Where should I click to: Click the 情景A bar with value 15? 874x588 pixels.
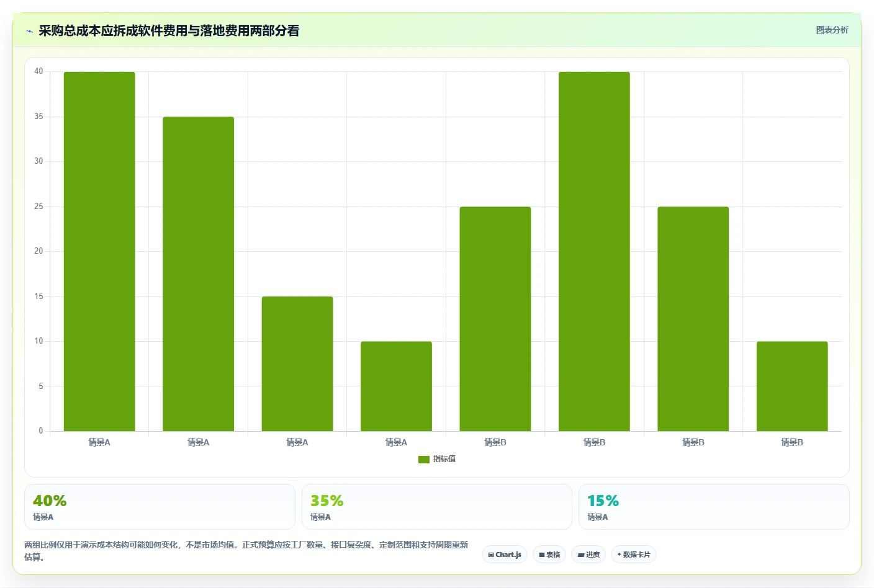297,363
